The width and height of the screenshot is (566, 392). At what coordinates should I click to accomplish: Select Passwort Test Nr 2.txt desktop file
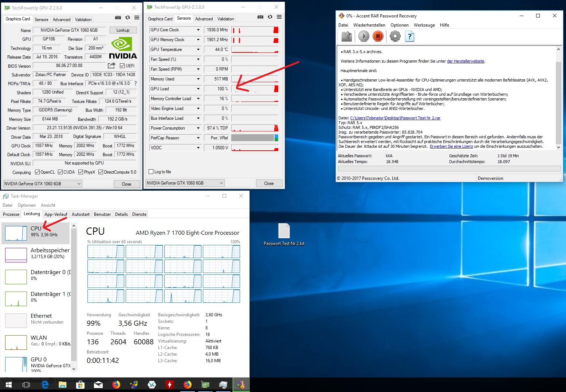click(x=284, y=234)
